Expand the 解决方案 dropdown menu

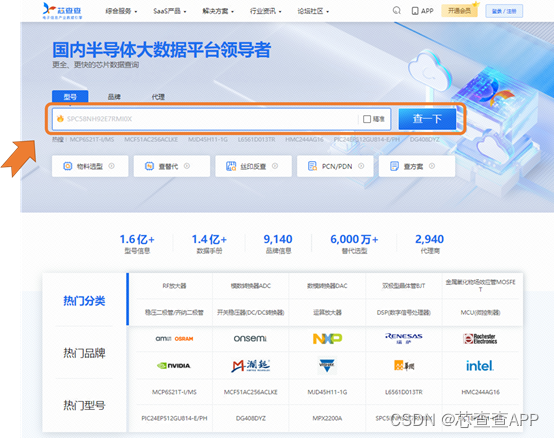(218, 11)
